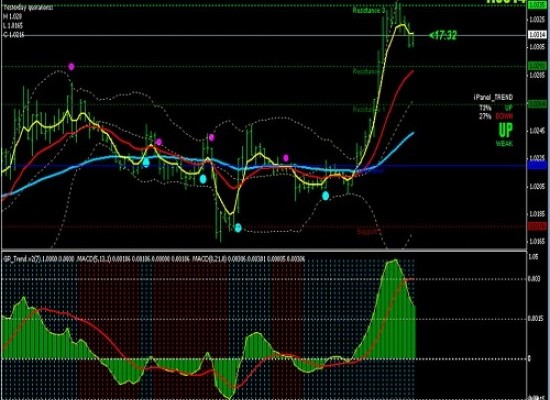Click the 1.0285 price scale label
The image size is (550, 400).
tap(537, 75)
